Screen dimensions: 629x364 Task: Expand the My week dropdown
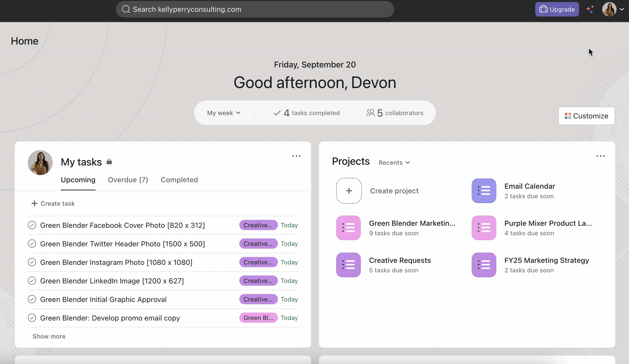coord(224,113)
